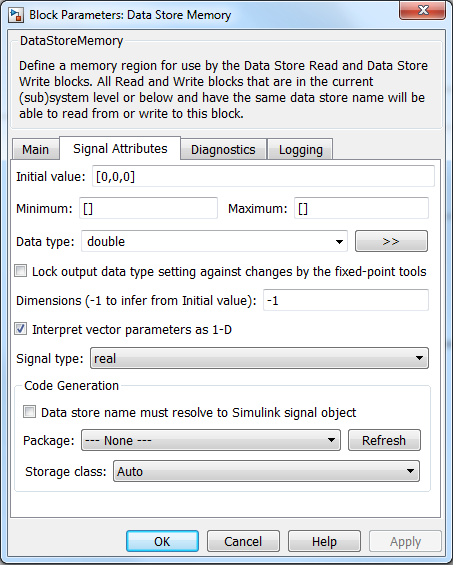Close the Block Parameters dialog
453x565 pixels.
pyautogui.click(x=422, y=10)
